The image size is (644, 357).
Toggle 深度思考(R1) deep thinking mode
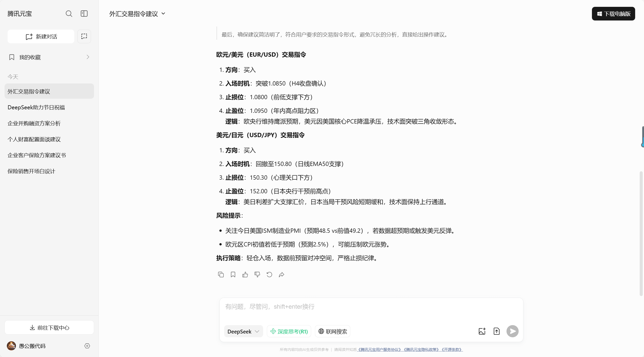click(x=289, y=331)
